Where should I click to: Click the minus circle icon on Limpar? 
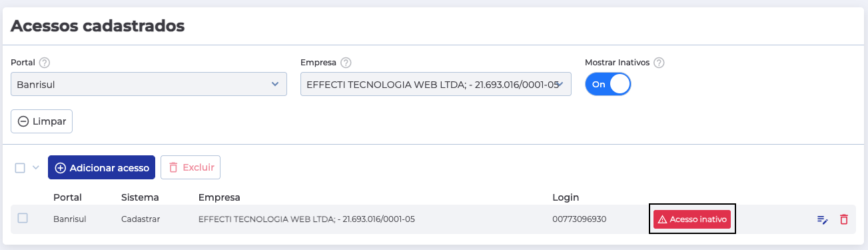[23, 122]
